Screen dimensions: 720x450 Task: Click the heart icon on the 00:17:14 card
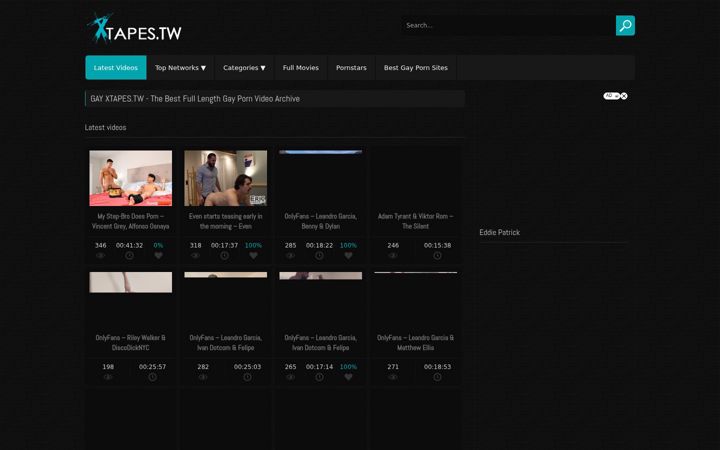click(x=349, y=377)
